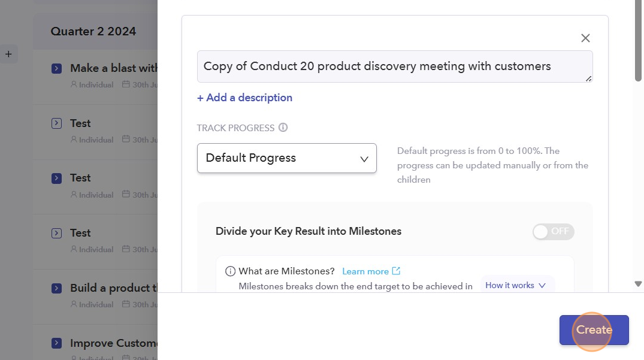This screenshot has width=644, height=360.
Task: Click the plus icon on left edge
Action: [x=8, y=55]
